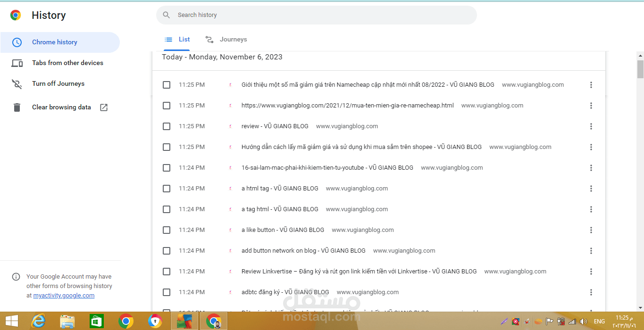Tick checkbox for 'adbtc đăng ký' entry

click(167, 292)
